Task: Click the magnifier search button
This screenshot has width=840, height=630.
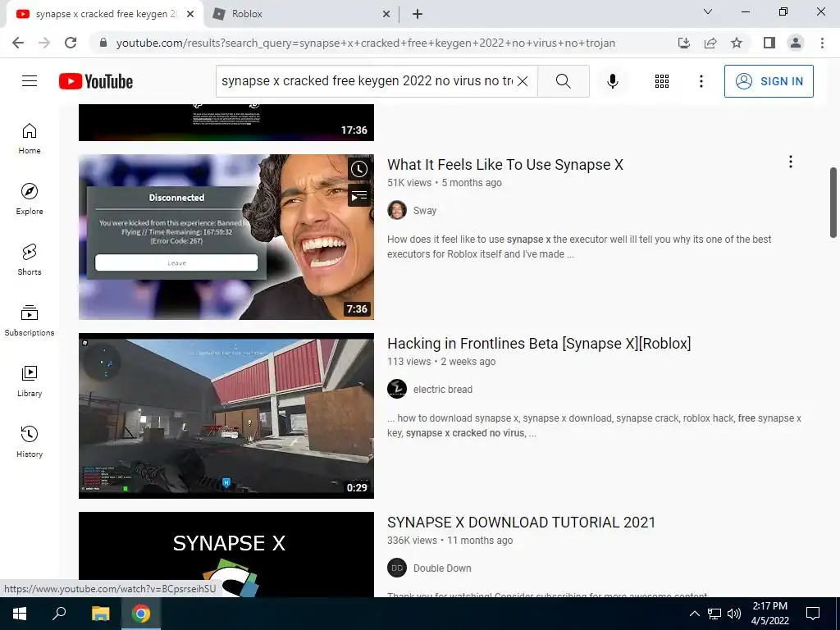Action: (563, 81)
